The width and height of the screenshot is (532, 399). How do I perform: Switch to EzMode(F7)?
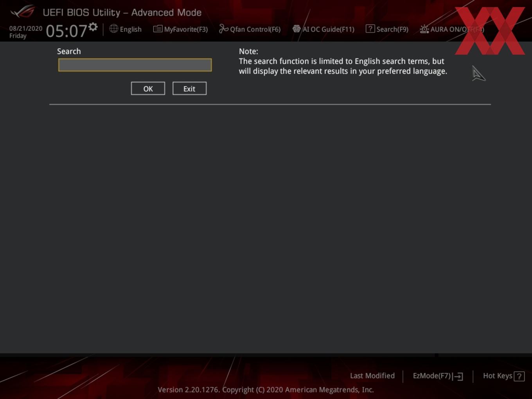tap(432, 376)
